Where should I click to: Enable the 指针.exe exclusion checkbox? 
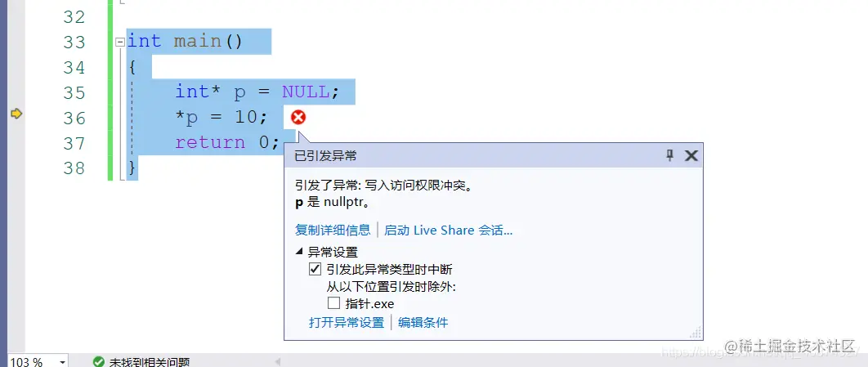point(333,302)
